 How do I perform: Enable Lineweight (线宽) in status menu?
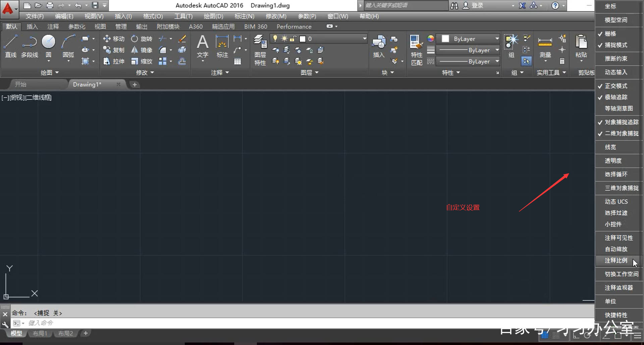610,147
